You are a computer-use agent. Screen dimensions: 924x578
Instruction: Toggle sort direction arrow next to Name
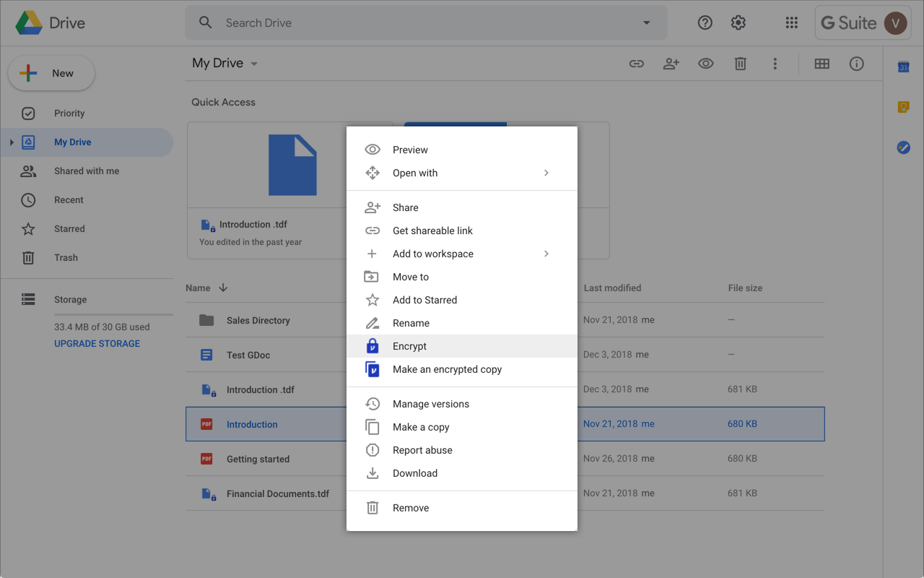point(223,288)
